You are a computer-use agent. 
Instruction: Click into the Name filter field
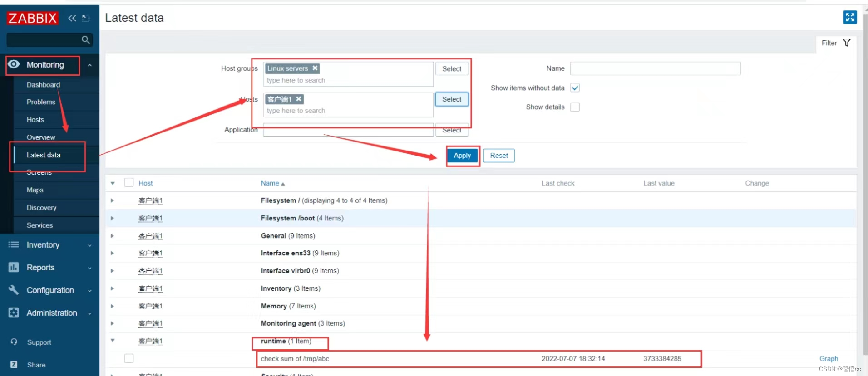coord(655,68)
